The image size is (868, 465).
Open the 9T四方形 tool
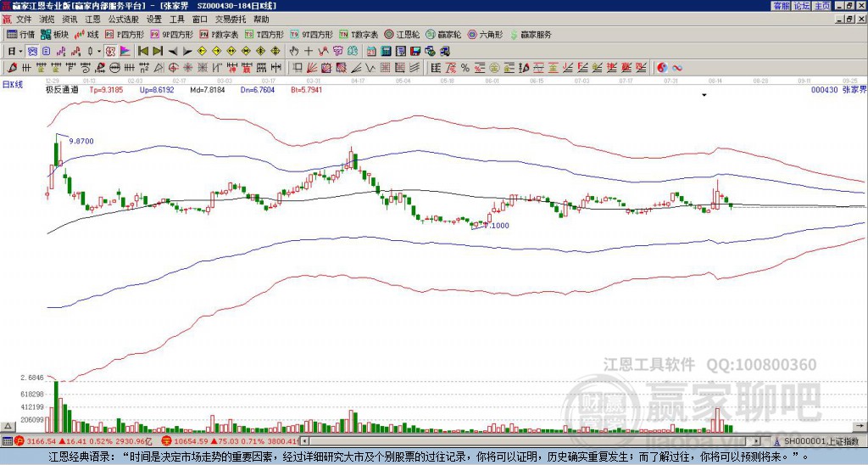pyautogui.click(x=312, y=34)
